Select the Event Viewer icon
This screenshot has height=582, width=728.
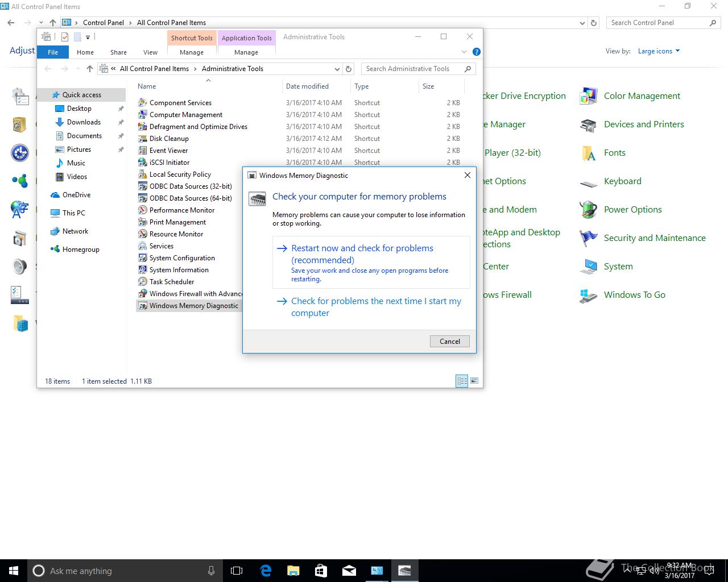[143, 151]
